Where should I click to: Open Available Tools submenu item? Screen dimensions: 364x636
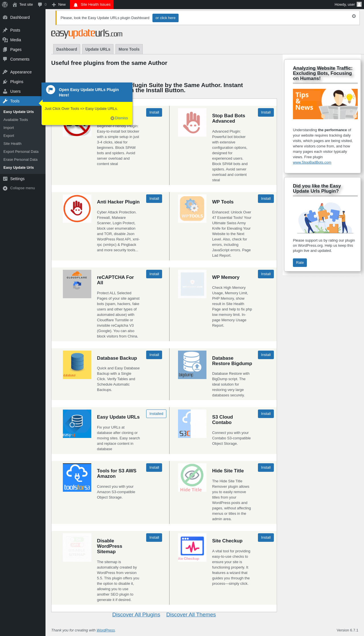coord(16,120)
